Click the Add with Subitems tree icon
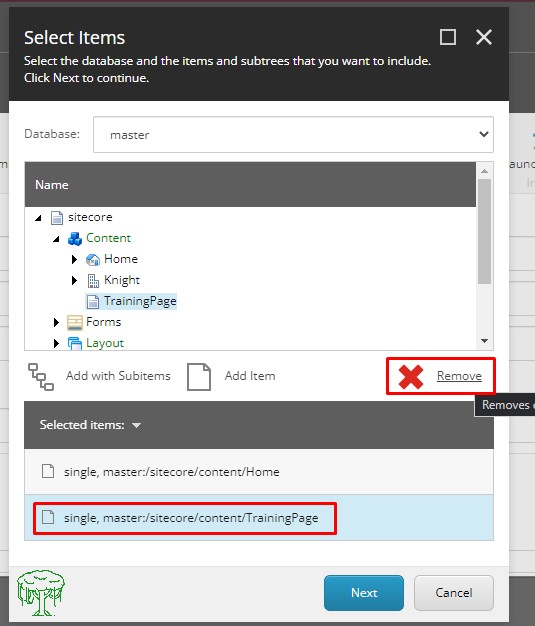The width and height of the screenshot is (535, 626). [x=41, y=376]
